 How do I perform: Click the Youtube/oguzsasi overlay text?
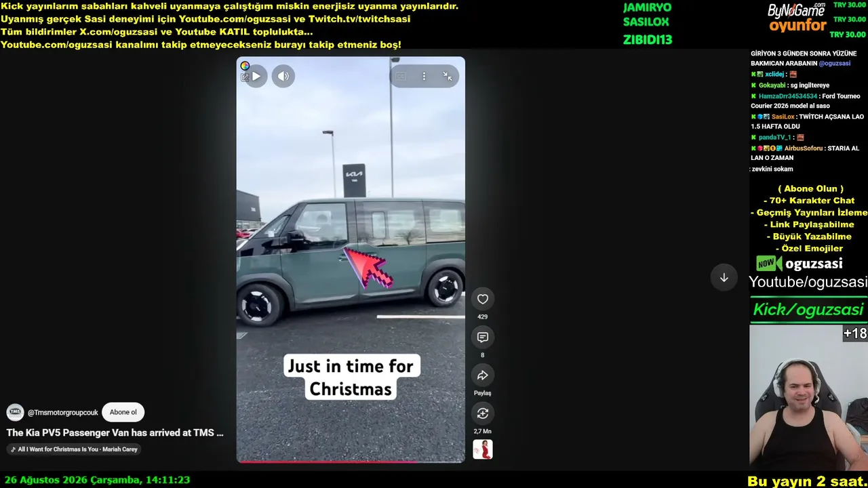(808, 282)
